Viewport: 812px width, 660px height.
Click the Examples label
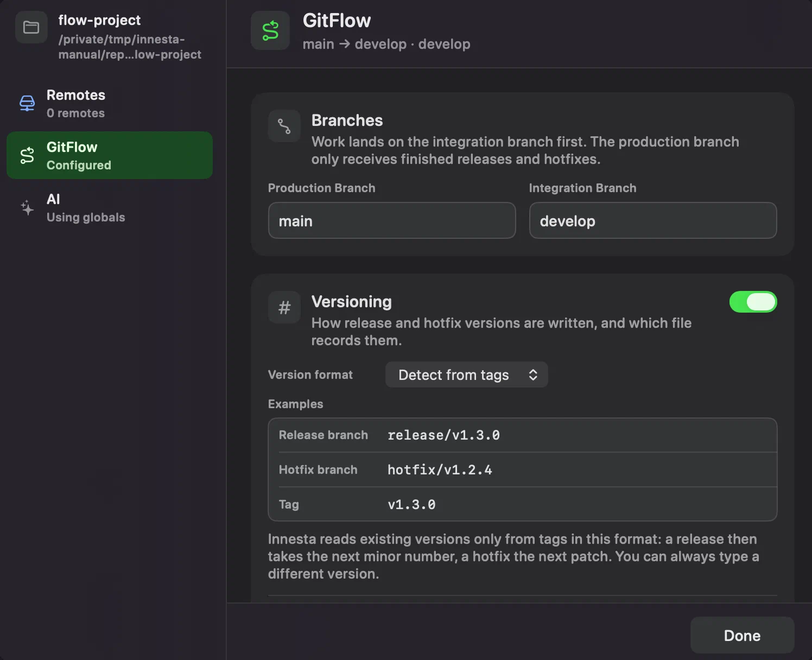(x=295, y=404)
